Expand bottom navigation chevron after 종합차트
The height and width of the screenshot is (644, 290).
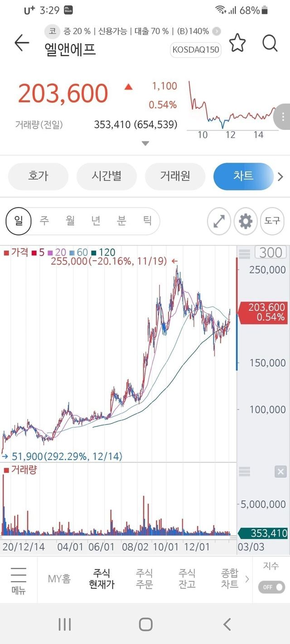pyautogui.click(x=247, y=579)
